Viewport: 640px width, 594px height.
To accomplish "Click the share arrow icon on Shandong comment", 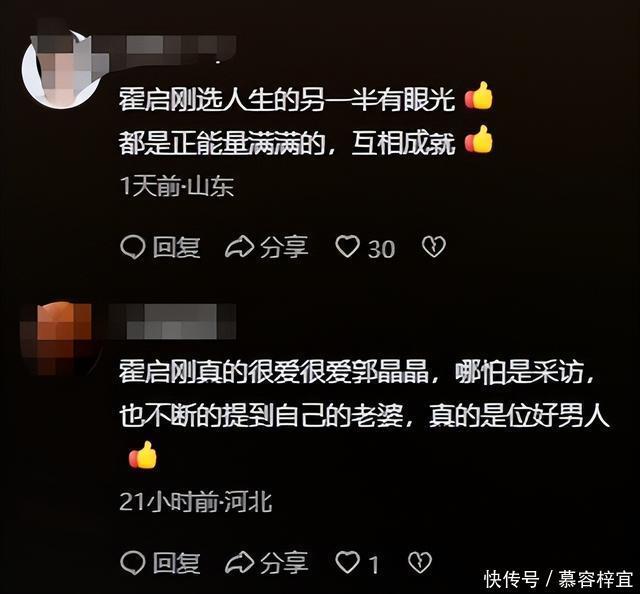I will [x=240, y=247].
